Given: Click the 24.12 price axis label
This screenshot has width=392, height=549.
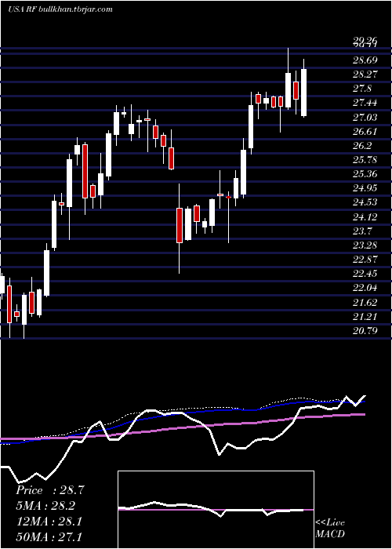Looking at the screenshot, I should point(365,217).
